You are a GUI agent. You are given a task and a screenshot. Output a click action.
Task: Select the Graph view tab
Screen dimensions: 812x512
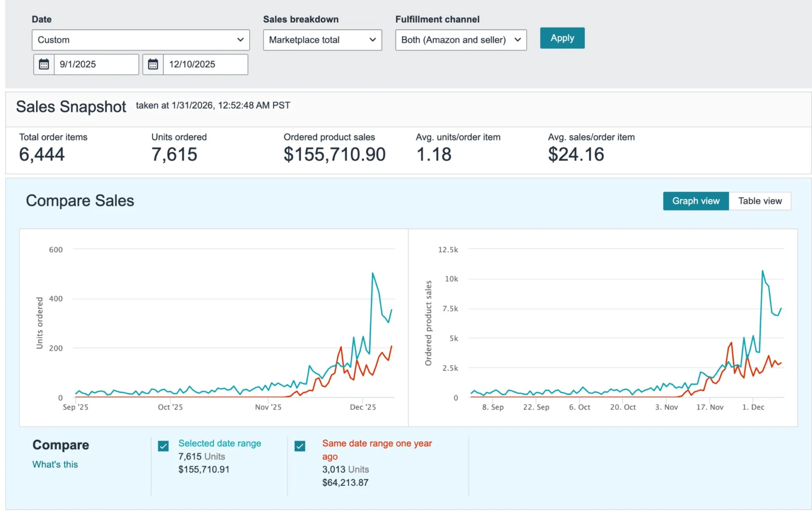[695, 201]
